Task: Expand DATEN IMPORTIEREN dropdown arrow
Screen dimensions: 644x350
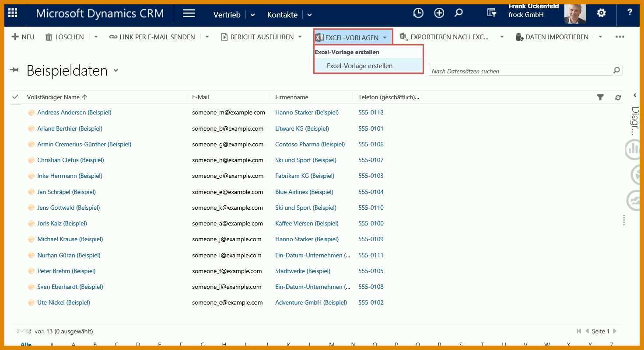Action: pos(600,37)
